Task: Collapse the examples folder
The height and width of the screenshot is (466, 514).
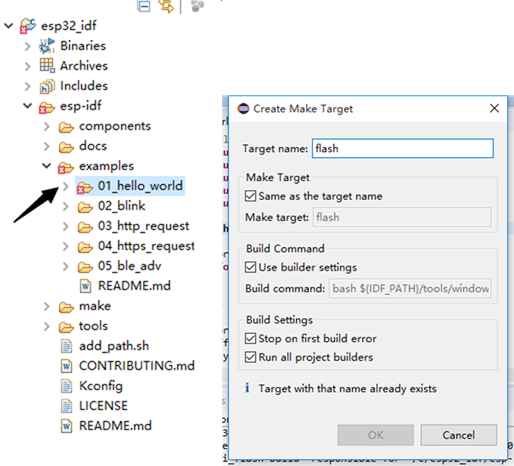Action: click(47, 166)
